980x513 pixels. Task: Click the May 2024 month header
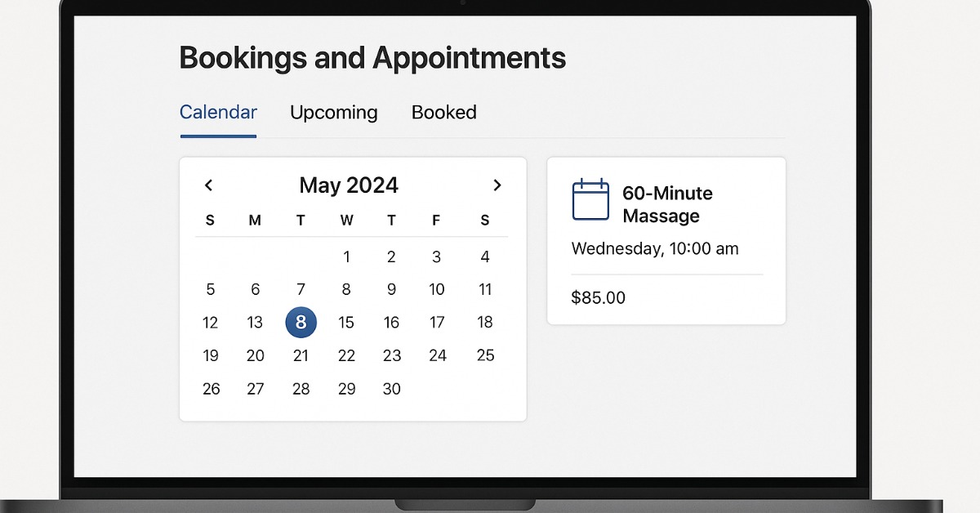pyautogui.click(x=349, y=185)
